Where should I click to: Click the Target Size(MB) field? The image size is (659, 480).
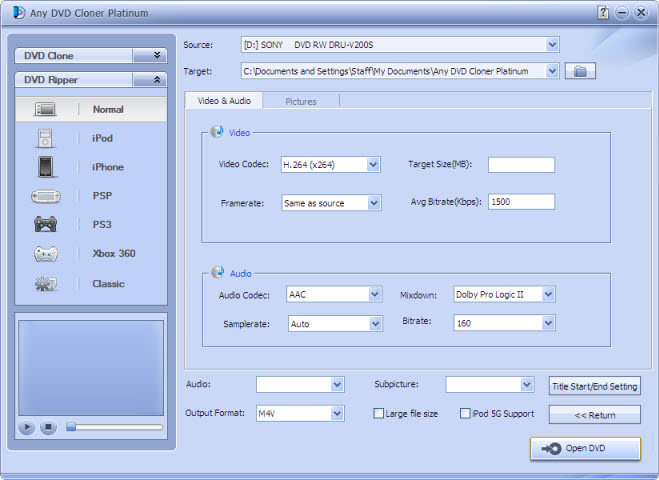(521, 165)
